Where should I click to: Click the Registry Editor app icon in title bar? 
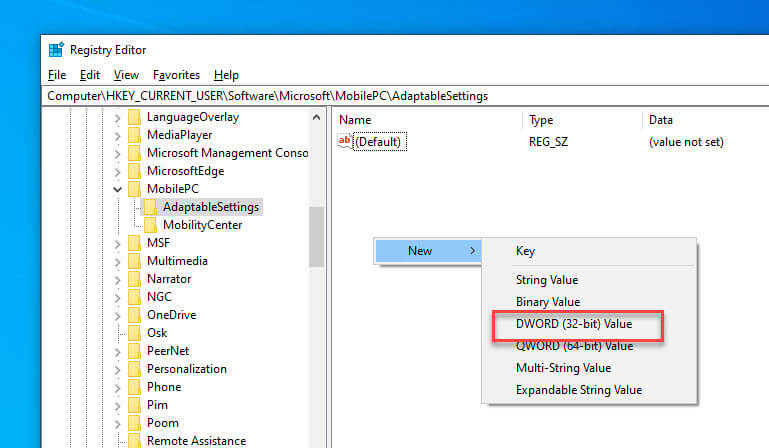pyautogui.click(x=56, y=50)
